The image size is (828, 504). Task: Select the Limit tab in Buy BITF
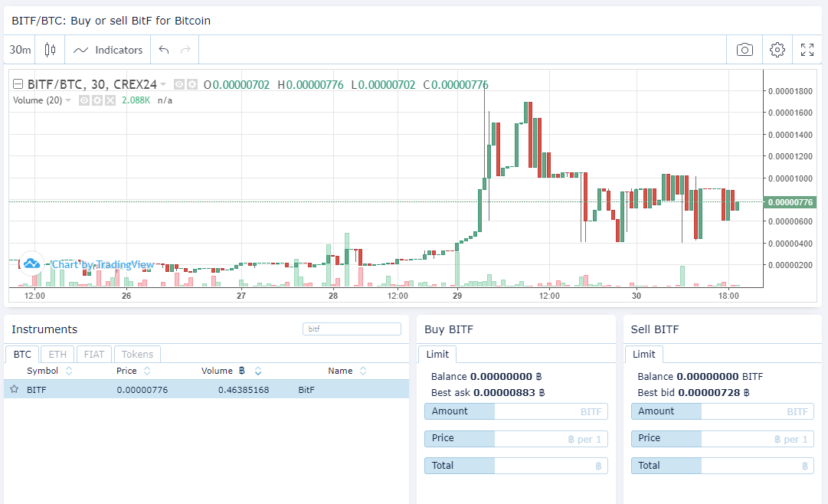pyautogui.click(x=437, y=354)
